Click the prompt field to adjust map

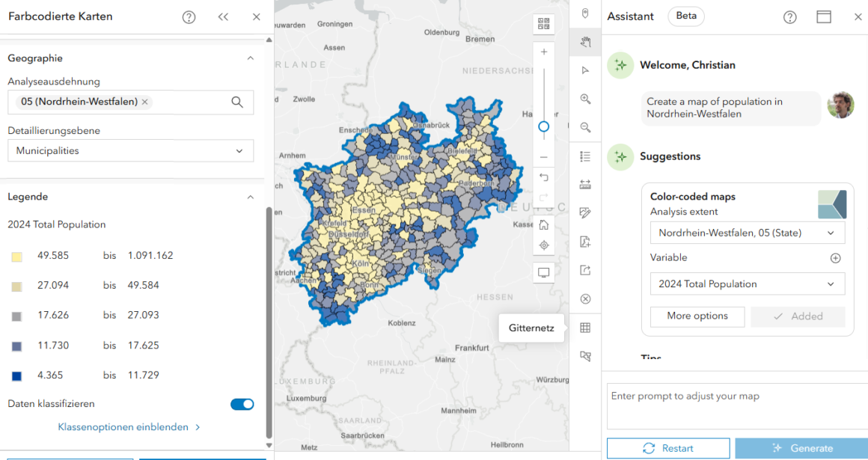point(737,406)
